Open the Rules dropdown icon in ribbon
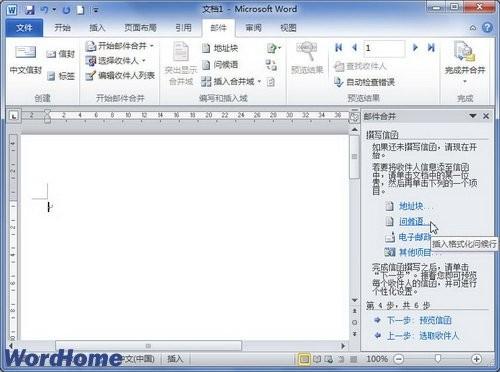The image size is (500, 372). pos(274,49)
